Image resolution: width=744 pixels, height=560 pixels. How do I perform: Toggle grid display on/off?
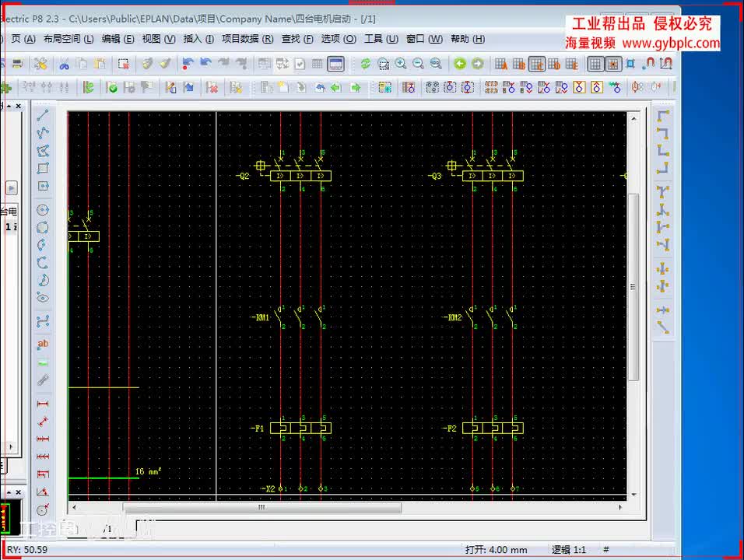[595, 64]
